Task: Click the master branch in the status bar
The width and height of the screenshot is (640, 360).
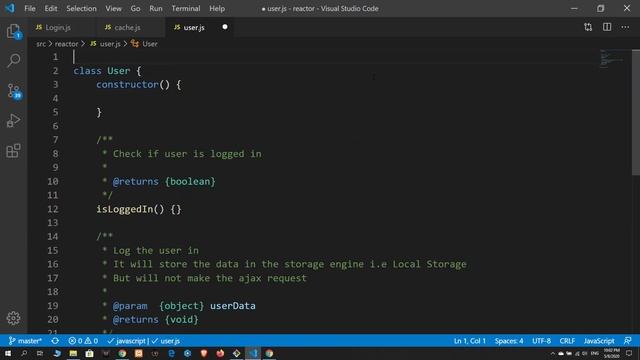Action: (x=25, y=341)
